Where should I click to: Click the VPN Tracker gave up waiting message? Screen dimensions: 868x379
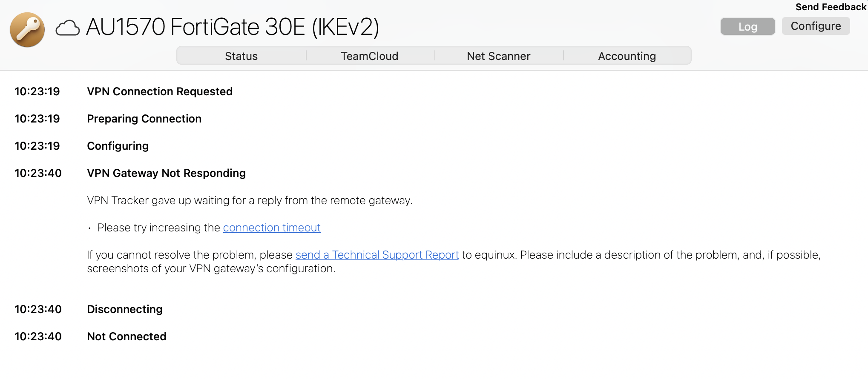pos(250,200)
